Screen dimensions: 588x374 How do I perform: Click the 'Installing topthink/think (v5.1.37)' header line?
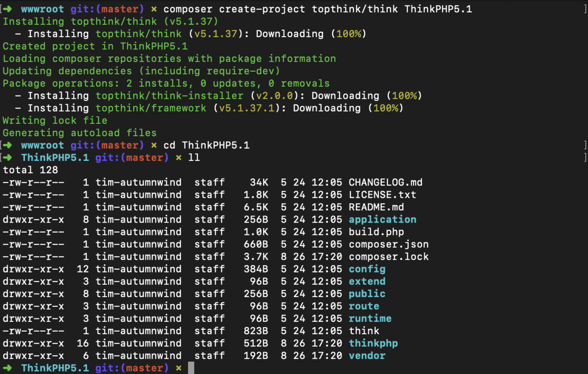(x=110, y=22)
